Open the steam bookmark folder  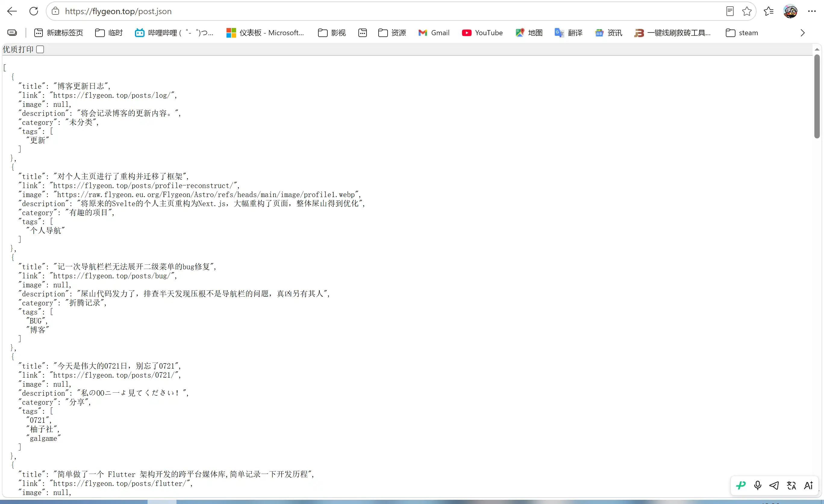tap(742, 32)
